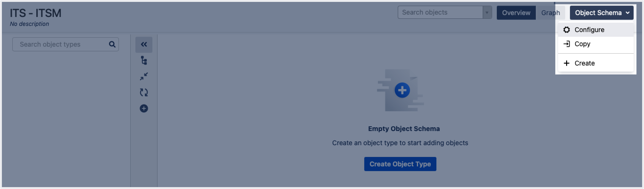Choose Copy in the Object Schema menu

pos(582,44)
